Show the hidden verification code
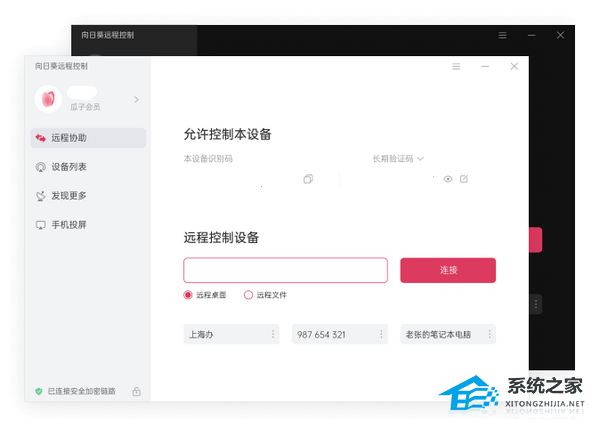The height and width of the screenshot is (422, 600). [448, 179]
